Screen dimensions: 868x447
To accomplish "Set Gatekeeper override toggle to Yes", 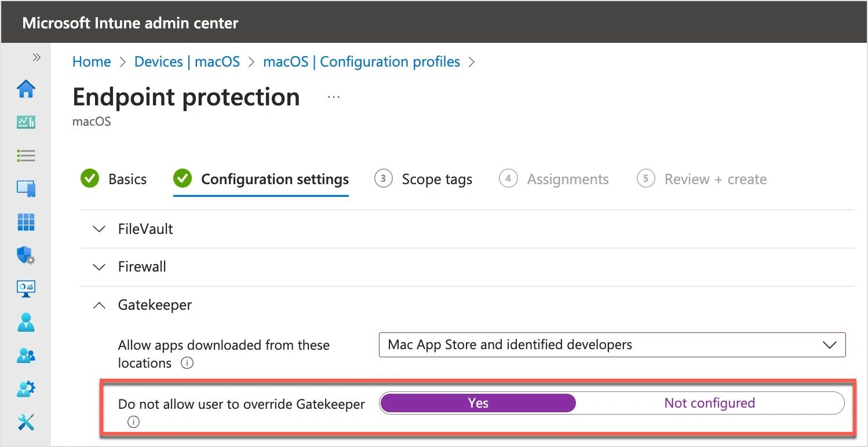I will (x=478, y=403).
